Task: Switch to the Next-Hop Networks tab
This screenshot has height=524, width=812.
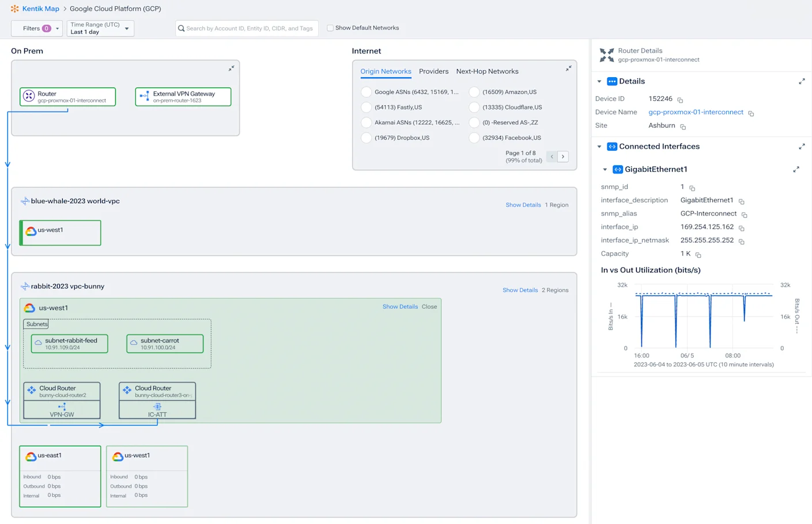Action: click(487, 71)
